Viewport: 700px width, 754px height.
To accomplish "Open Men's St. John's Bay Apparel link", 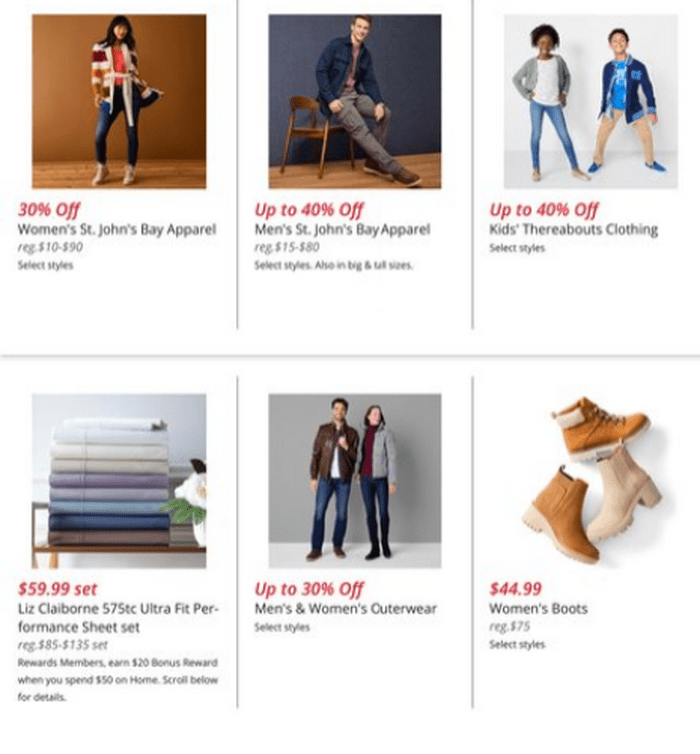I will 342,229.
